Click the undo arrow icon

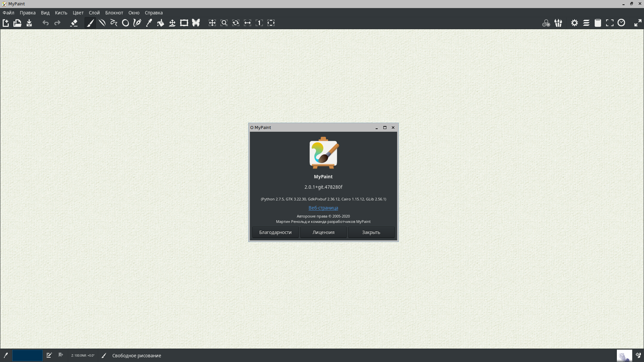46,23
